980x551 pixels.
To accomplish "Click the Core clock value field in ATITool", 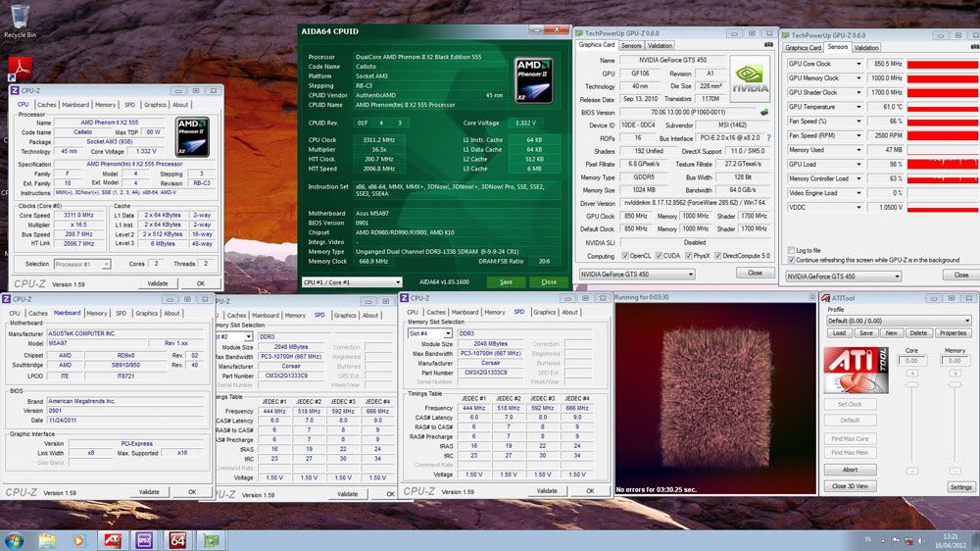I will click(911, 360).
